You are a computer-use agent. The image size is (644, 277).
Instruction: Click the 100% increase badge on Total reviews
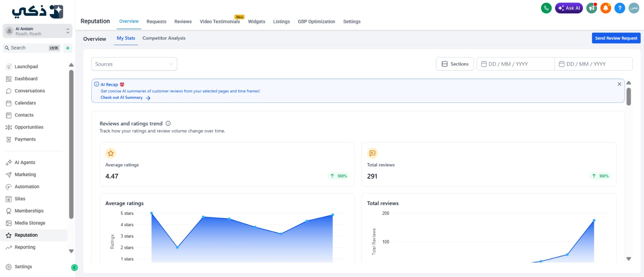pos(600,176)
